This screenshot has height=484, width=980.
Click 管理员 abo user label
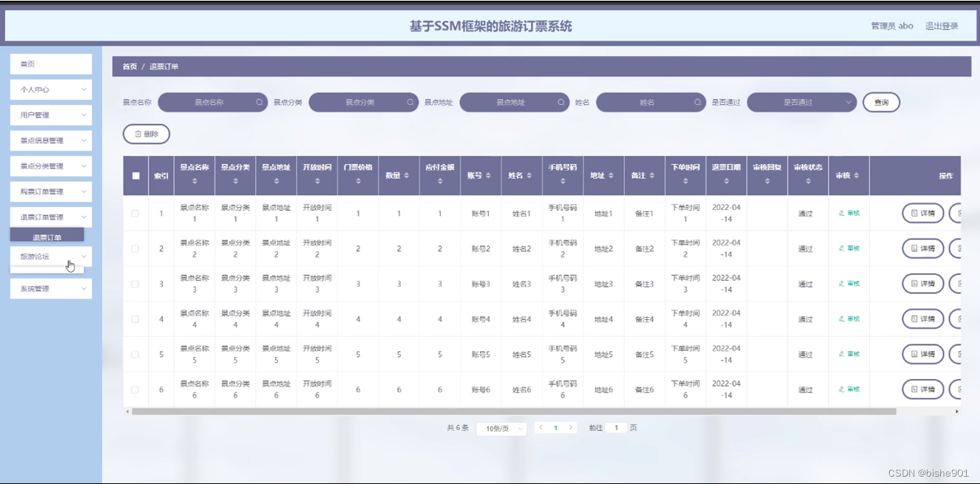point(892,26)
